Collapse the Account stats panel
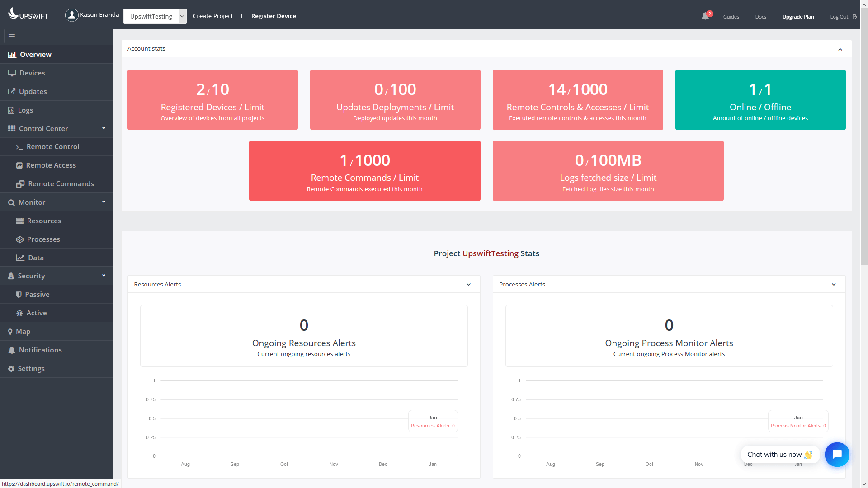This screenshot has height=488, width=868. 840,49
